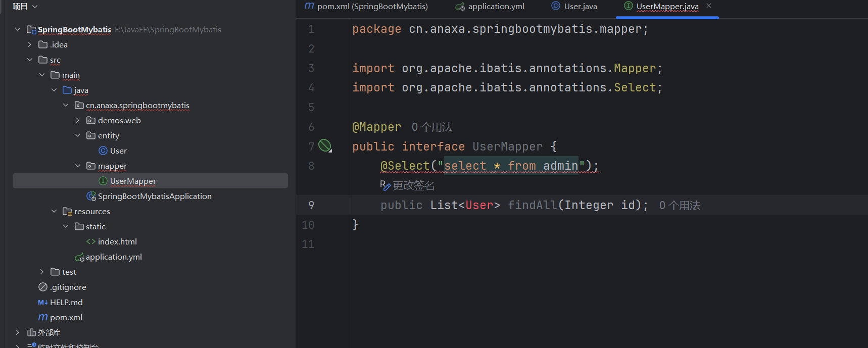Click the test folder icon
The height and width of the screenshot is (348, 868).
pos(55,272)
